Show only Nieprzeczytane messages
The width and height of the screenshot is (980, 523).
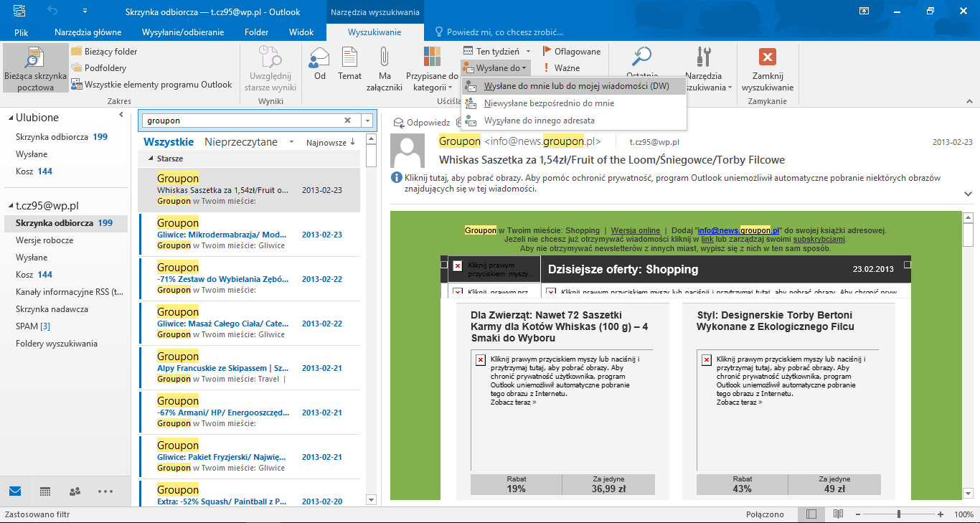pos(241,142)
